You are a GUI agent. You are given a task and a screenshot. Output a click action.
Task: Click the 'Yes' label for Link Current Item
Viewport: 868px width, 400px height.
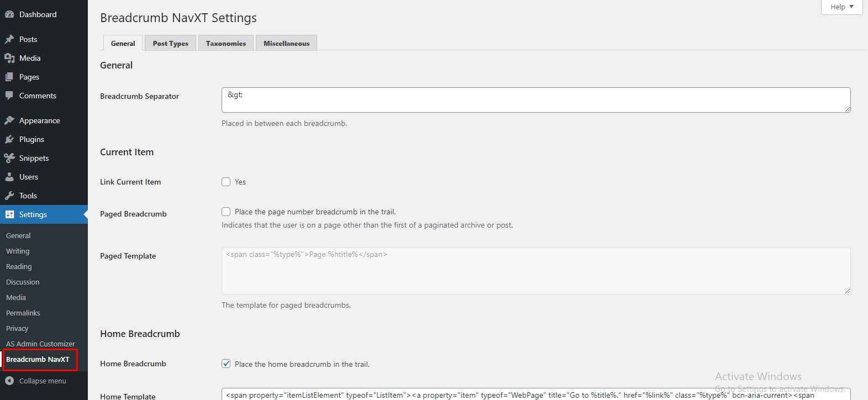tap(240, 182)
